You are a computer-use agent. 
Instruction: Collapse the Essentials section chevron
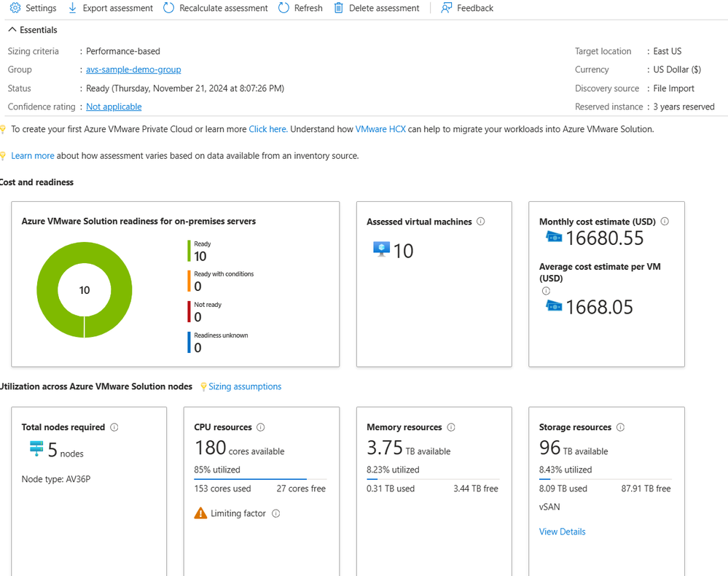tap(12, 30)
